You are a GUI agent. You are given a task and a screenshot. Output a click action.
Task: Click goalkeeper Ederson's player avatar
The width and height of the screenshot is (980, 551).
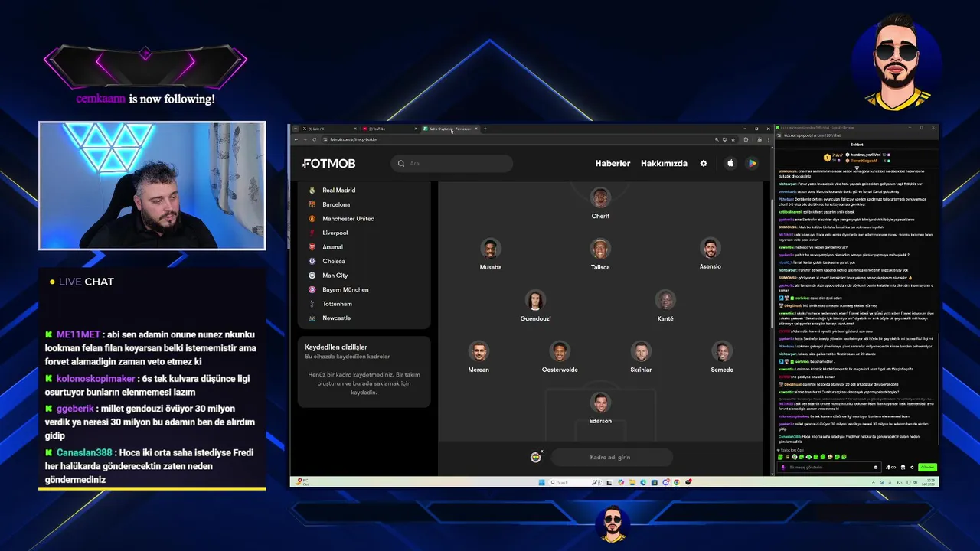(600, 403)
